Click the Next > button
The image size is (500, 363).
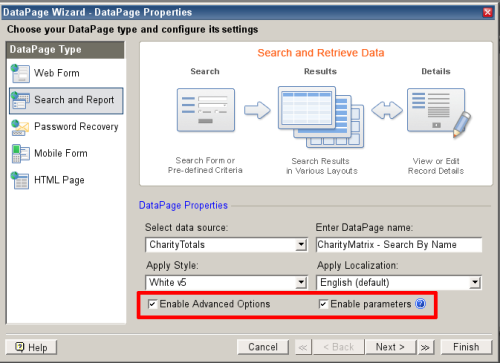pyautogui.click(x=390, y=347)
